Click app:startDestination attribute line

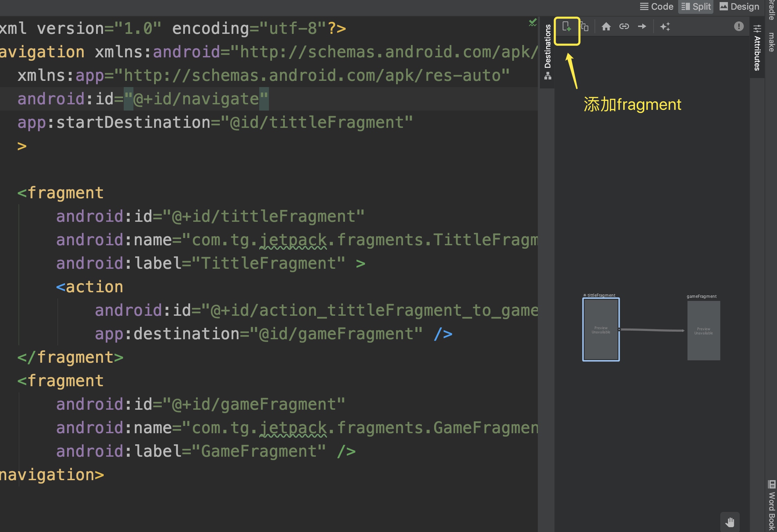(x=215, y=123)
